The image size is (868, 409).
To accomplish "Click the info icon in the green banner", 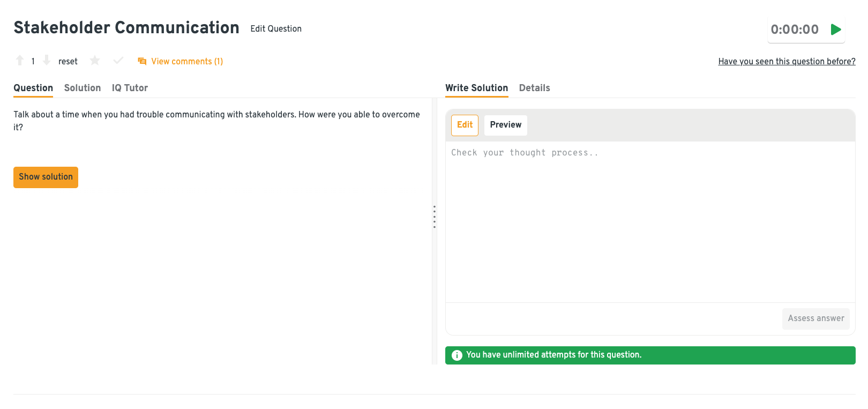I will [x=457, y=355].
